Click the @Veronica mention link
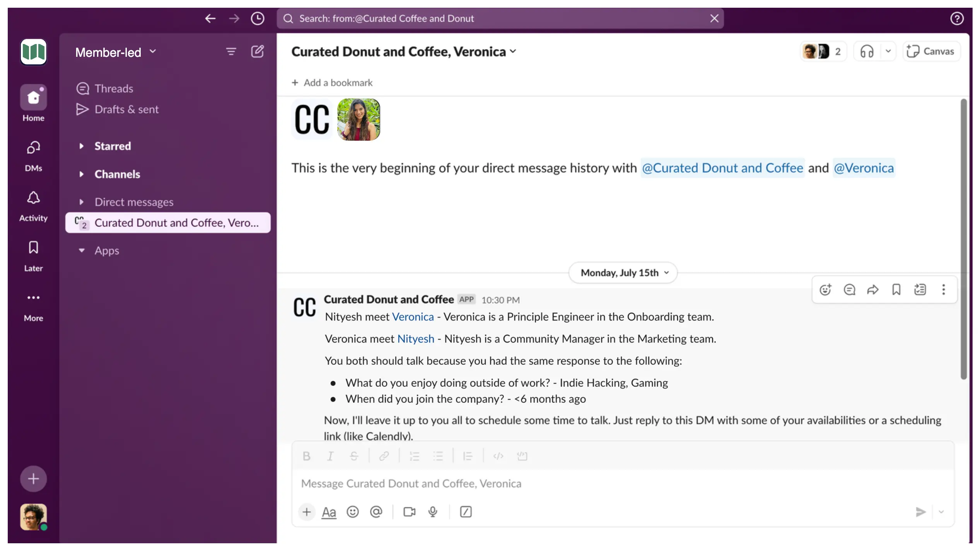The height and width of the screenshot is (551, 980). [x=864, y=168]
